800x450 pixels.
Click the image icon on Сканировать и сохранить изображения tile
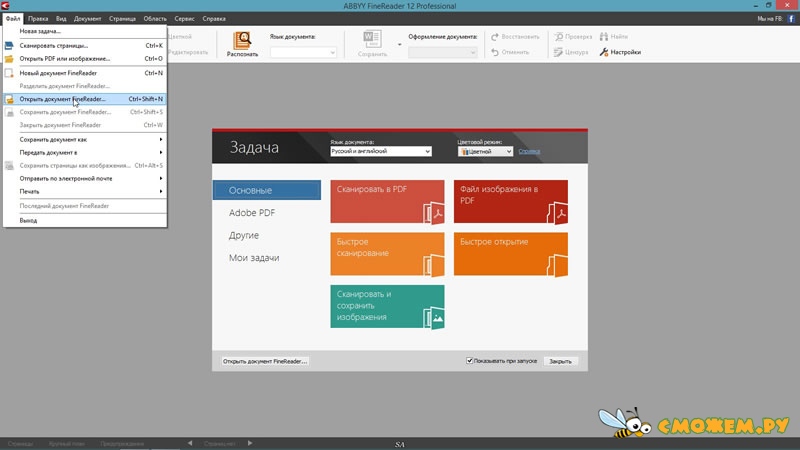tap(434, 318)
